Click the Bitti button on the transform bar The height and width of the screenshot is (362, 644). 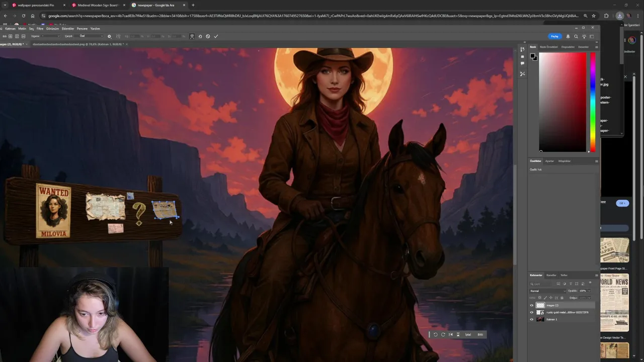coord(480,334)
